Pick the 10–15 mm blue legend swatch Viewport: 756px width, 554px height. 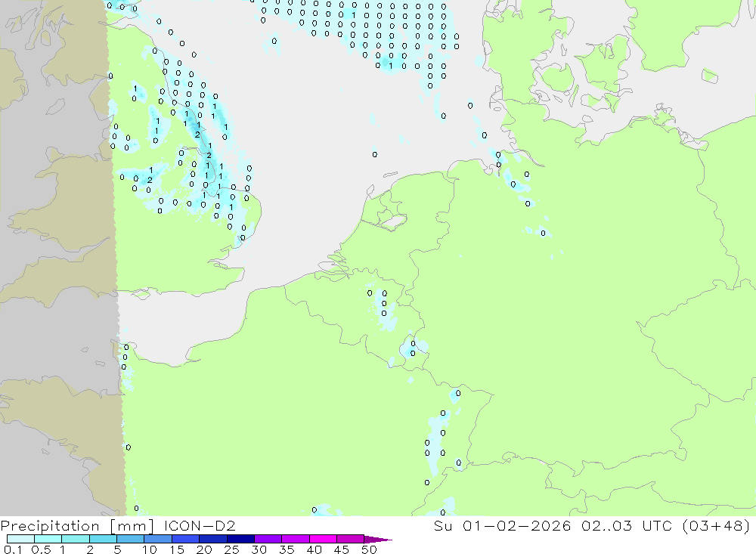point(158,539)
